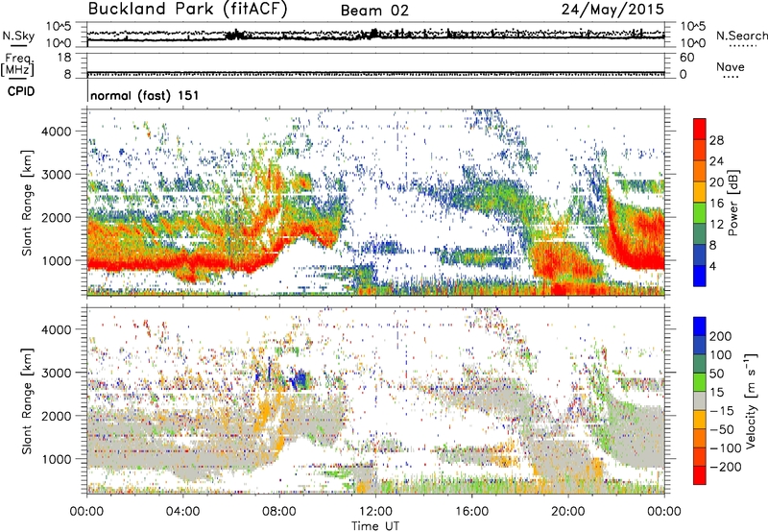This screenshot has width=768, height=532.
Task: Click the blue top segment of Velocity color bar
Action: pos(700,326)
